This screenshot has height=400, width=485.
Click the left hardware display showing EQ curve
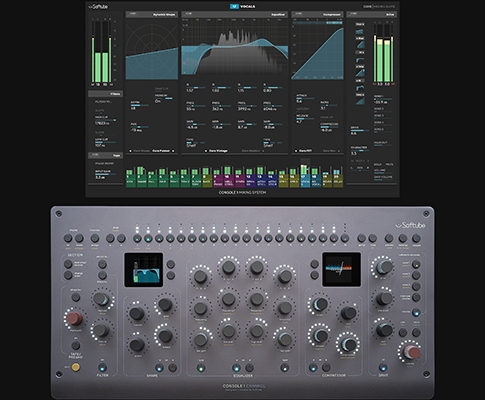(x=144, y=270)
